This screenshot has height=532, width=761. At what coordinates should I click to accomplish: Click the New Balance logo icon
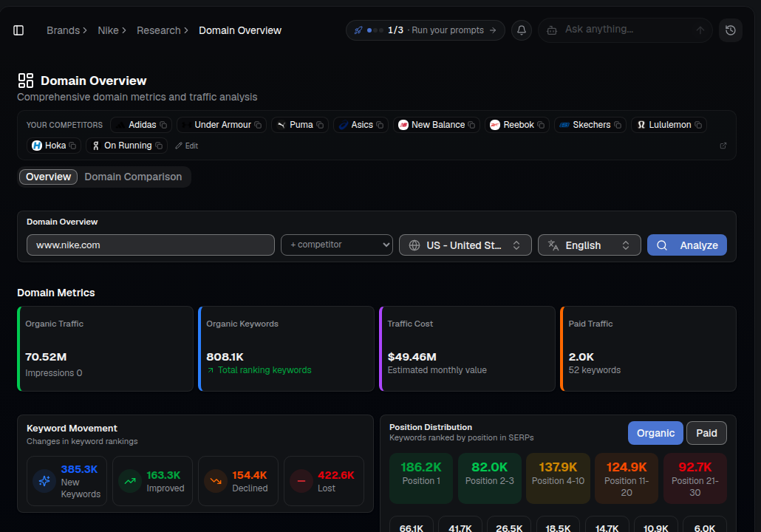tap(403, 125)
